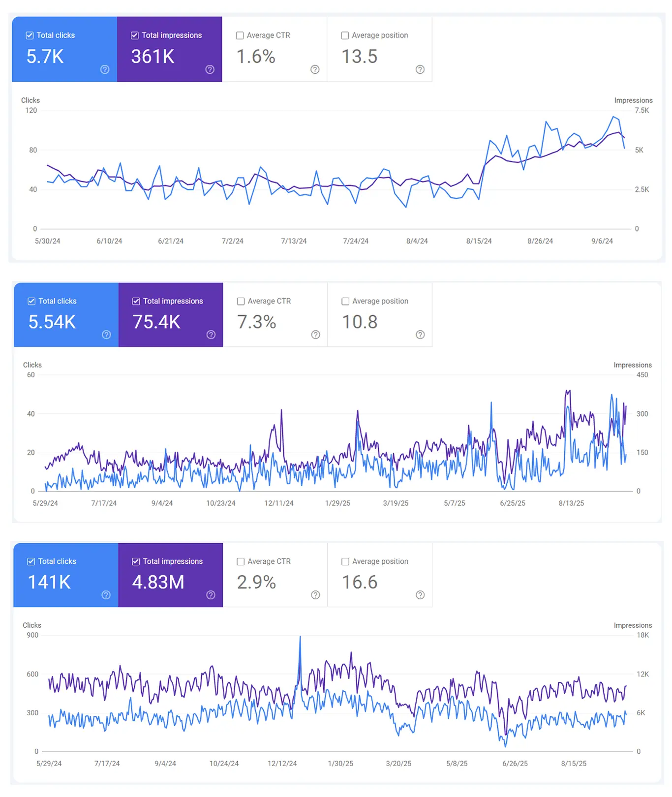Click the 141K total clicks value
The image size is (672, 797).
(49, 582)
